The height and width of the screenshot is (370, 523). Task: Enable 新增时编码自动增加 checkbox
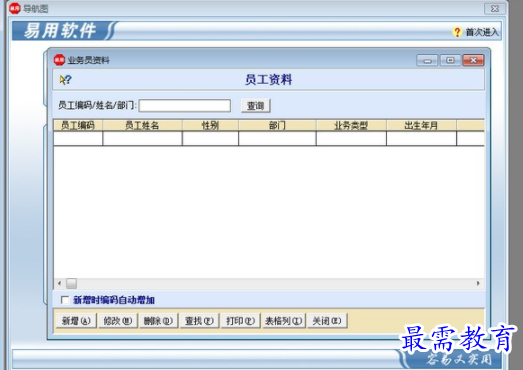pos(65,300)
